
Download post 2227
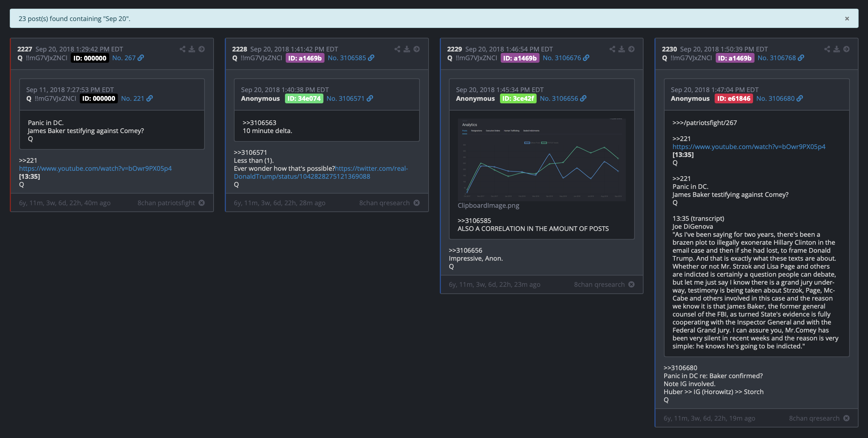coord(192,49)
